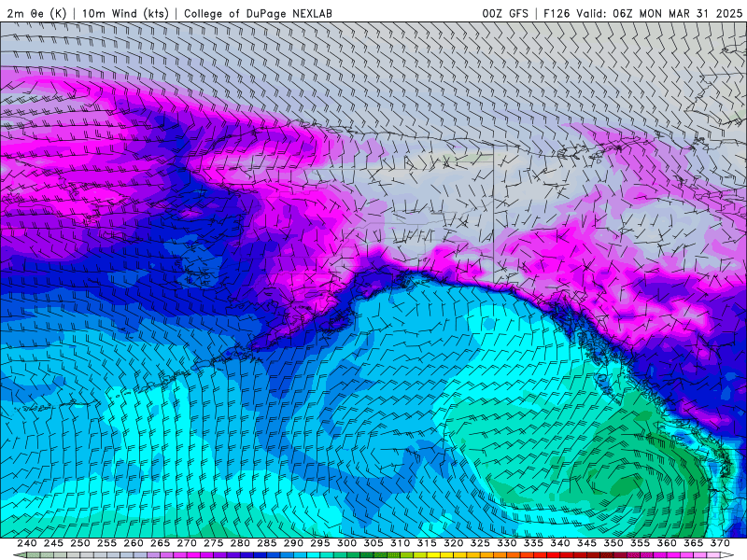Click the 310 legend value
Screen dimensions: 747x560
tap(401, 543)
